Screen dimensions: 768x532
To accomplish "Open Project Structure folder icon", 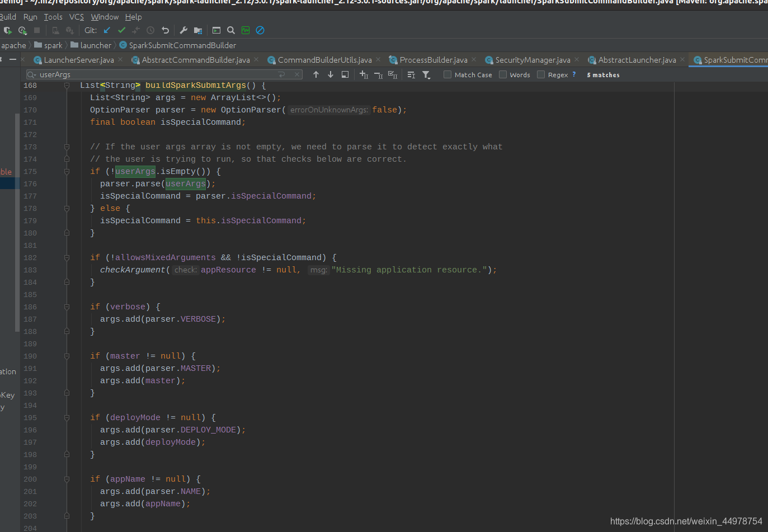I will (x=198, y=30).
